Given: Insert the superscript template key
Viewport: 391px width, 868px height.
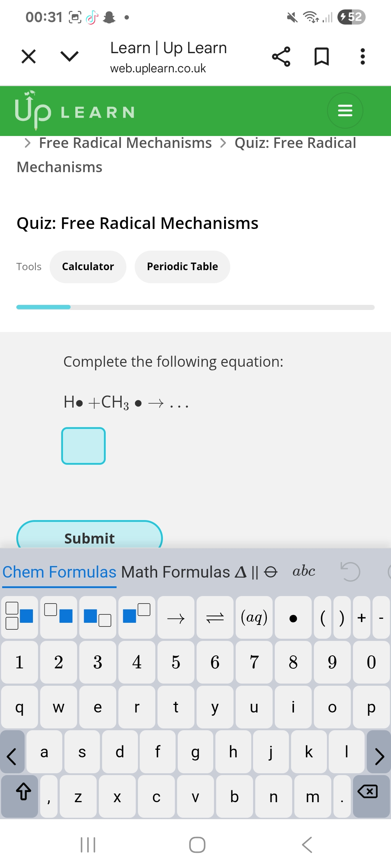Looking at the screenshot, I should 137,618.
